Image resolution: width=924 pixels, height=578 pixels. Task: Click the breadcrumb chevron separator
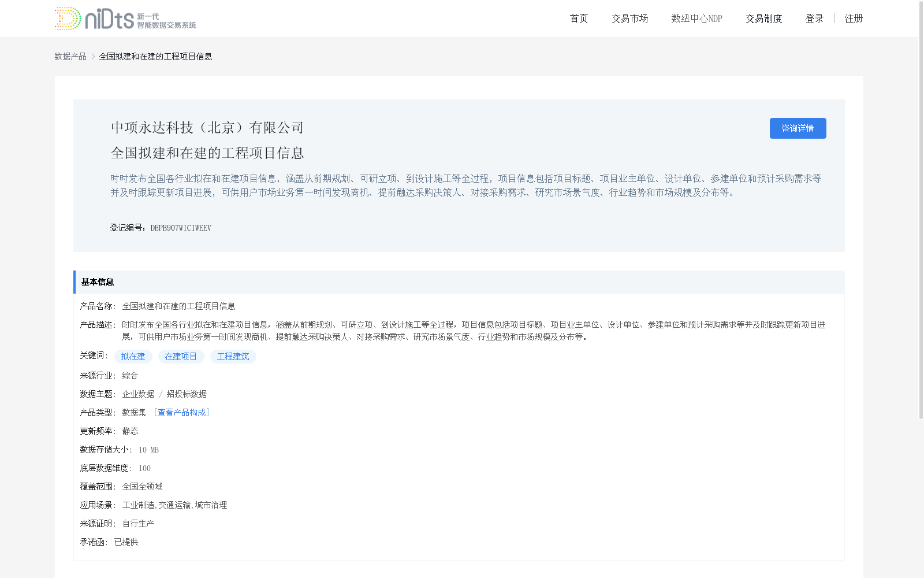click(x=93, y=56)
